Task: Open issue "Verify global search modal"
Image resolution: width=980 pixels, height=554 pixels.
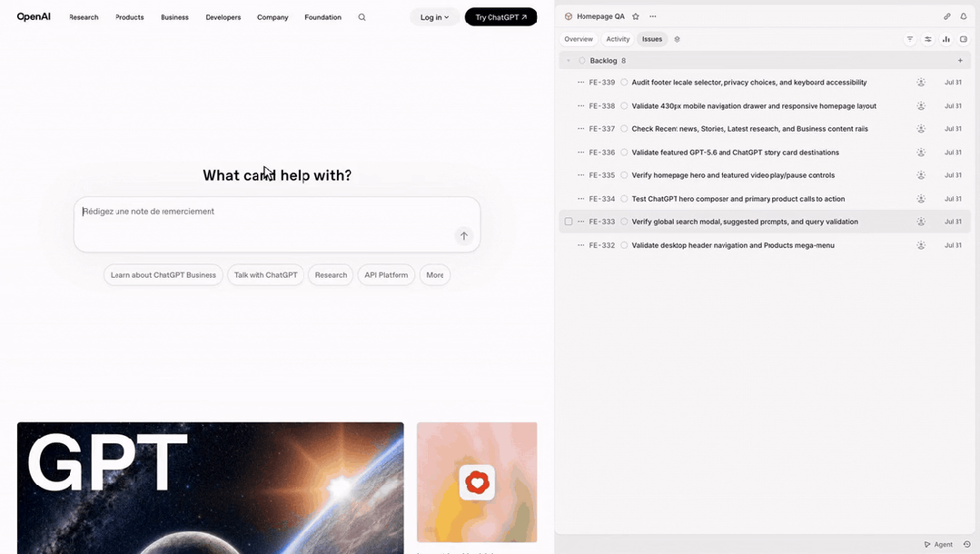Action: [745, 222]
